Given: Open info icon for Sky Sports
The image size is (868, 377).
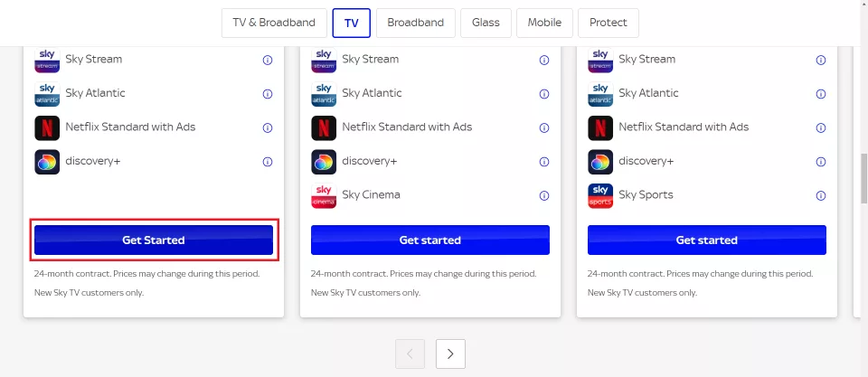Looking at the screenshot, I should [x=821, y=195].
